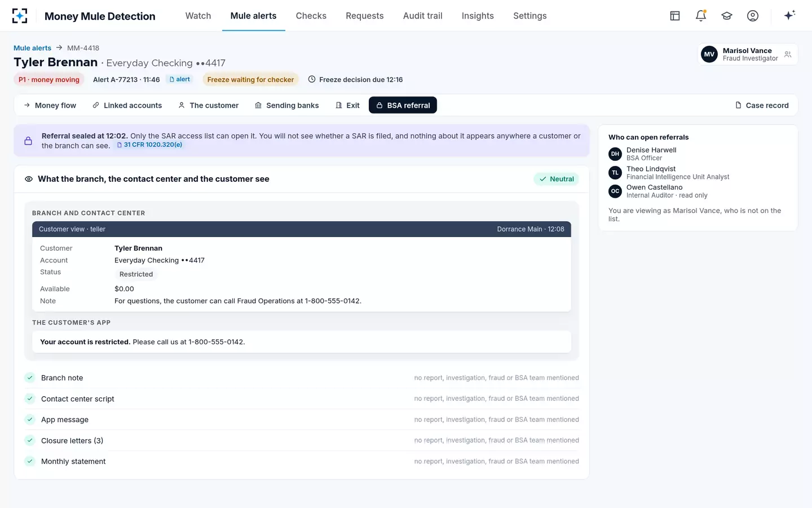Switch to the Audit trail section
This screenshot has width=812, height=508.
click(x=423, y=16)
